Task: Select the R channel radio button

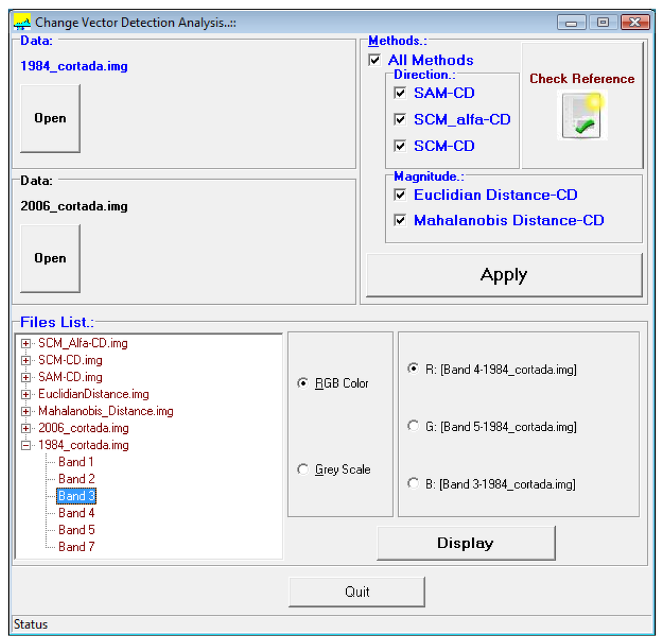Action: tap(413, 368)
